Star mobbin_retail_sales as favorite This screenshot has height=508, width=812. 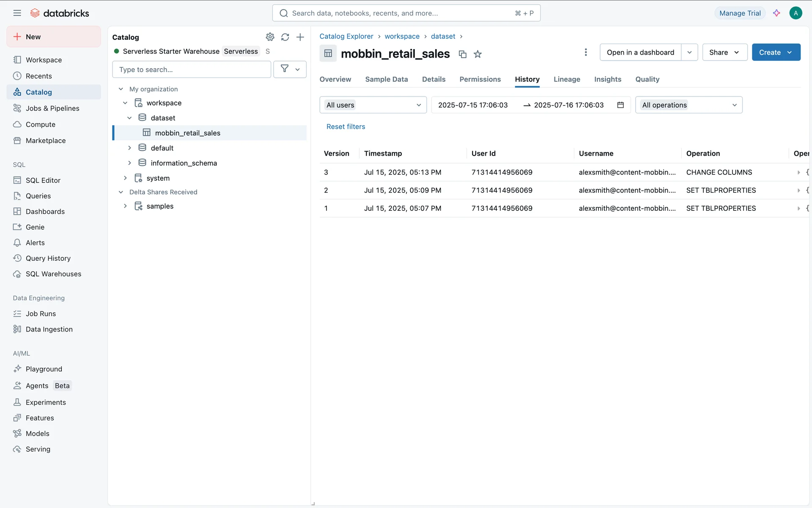pos(477,54)
